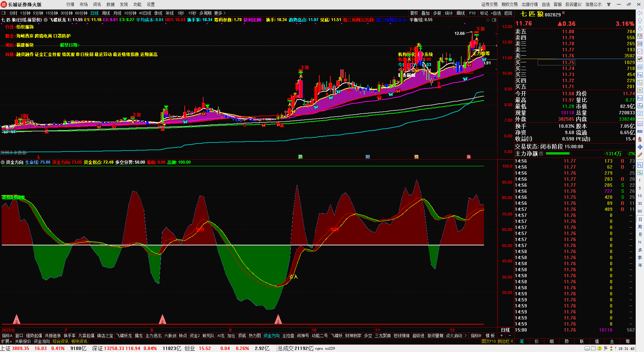The height and width of the screenshot is (352, 644).
Task: Toggle +自选 add to watchlist
Action: (496, 13)
